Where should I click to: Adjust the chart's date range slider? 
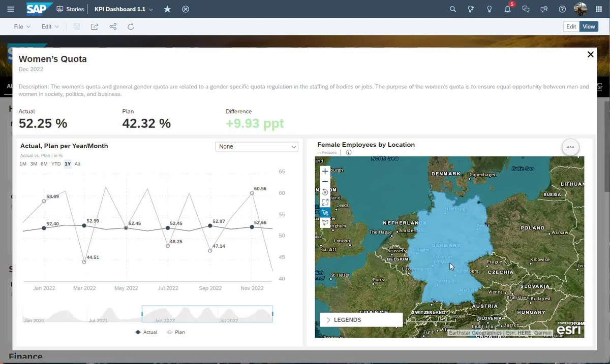click(207, 314)
